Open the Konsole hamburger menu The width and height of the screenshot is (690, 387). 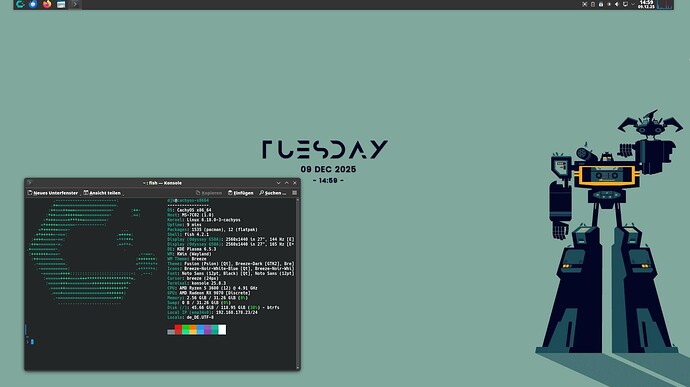click(x=294, y=193)
